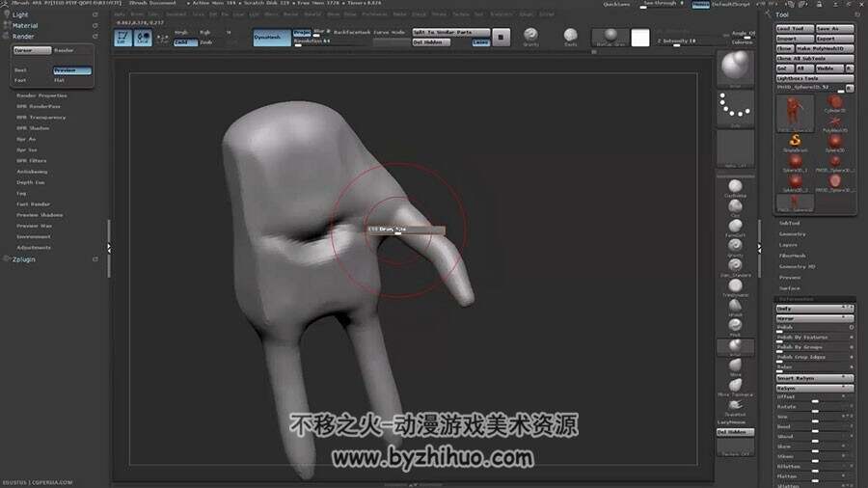Choose the Move brush icon
The image size is (868, 488).
click(x=735, y=366)
